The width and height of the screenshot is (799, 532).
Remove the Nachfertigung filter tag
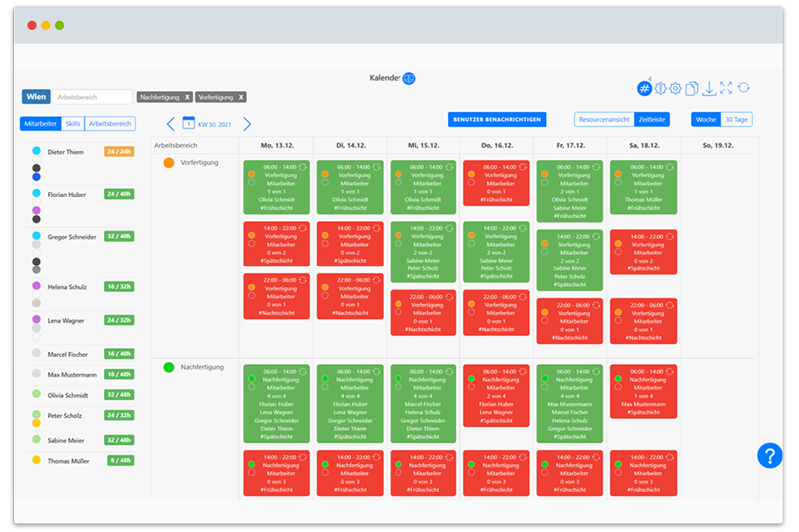[x=186, y=97]
